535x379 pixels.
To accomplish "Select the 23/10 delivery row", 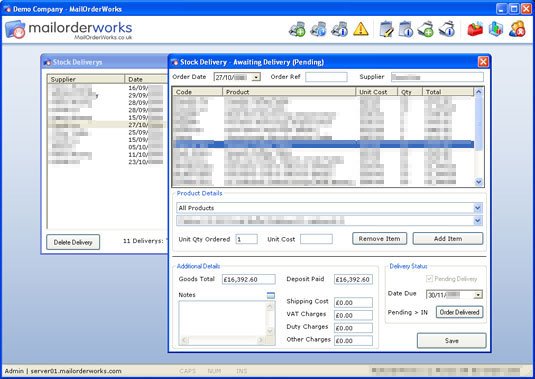I will coord(107,162).
